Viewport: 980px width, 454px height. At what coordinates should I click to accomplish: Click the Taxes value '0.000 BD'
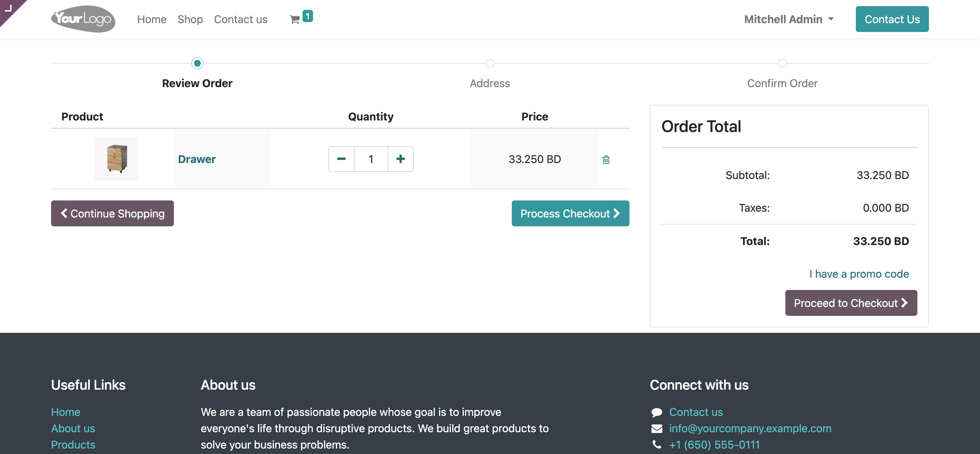pyautogui.click(x=886, y=208)
